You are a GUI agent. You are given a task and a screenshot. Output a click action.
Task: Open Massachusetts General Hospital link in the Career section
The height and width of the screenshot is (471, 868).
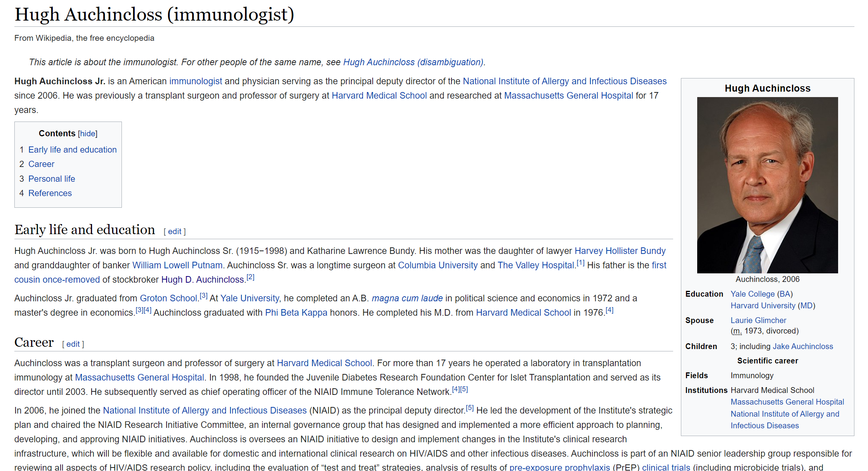point(139,377)
